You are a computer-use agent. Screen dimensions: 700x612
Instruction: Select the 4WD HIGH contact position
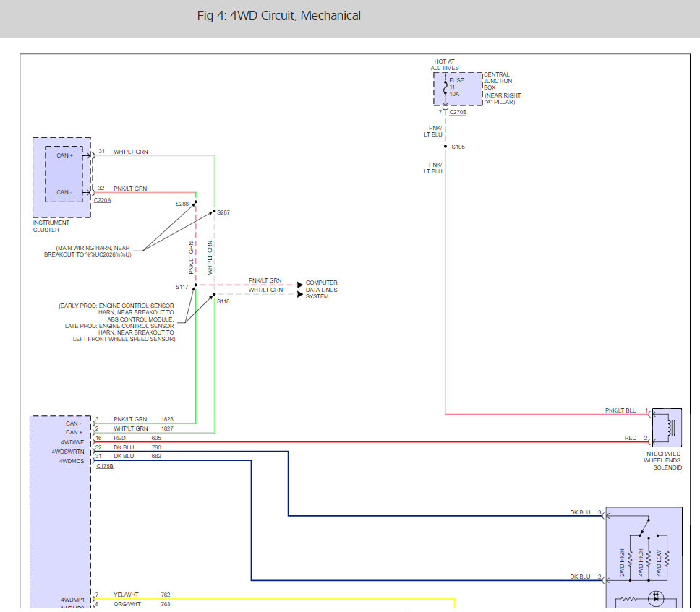coord(649,538)
